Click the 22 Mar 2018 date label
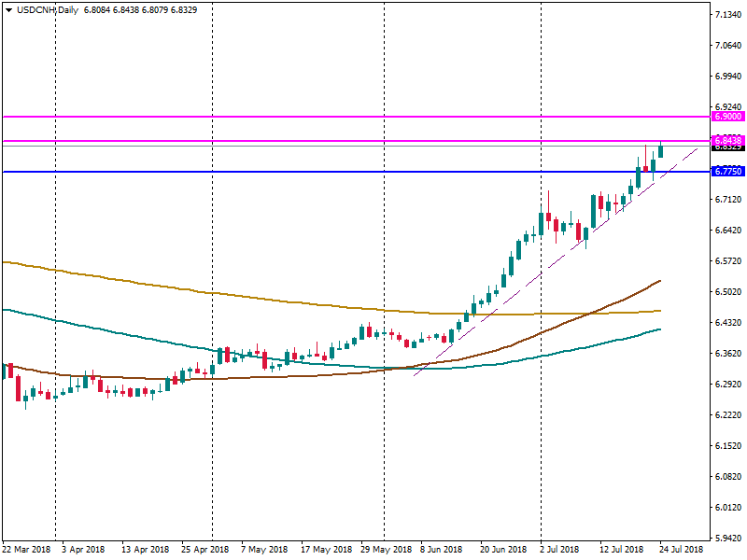Screen dimensions: 747x560 tap(27, 549)
